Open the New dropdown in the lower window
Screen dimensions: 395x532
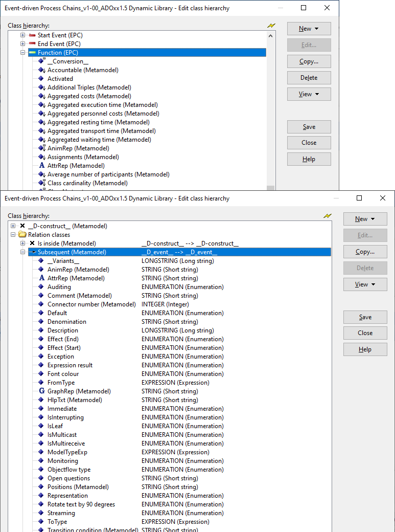(365, 219)
